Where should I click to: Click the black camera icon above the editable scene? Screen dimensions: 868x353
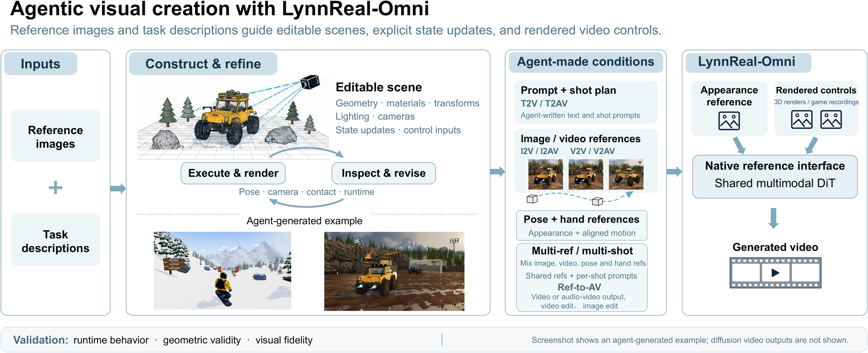coord(310,82)
